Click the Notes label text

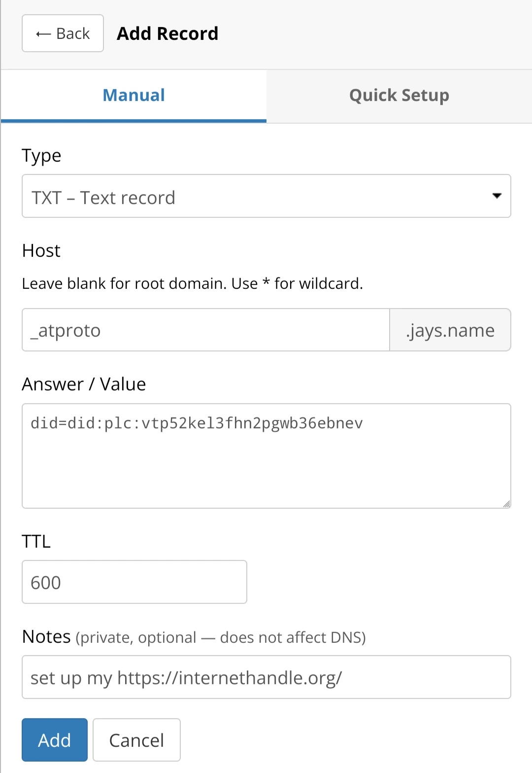47,637
